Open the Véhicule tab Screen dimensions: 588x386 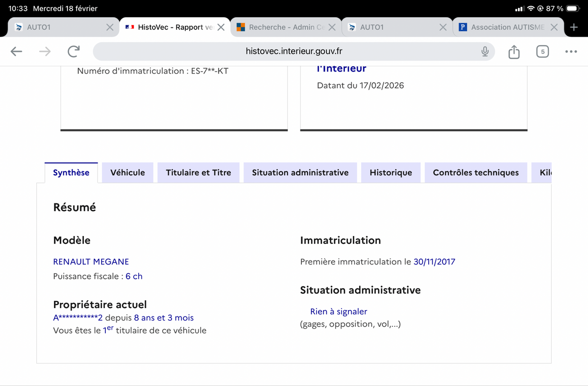pyautogui.click(x=127, y=172)
